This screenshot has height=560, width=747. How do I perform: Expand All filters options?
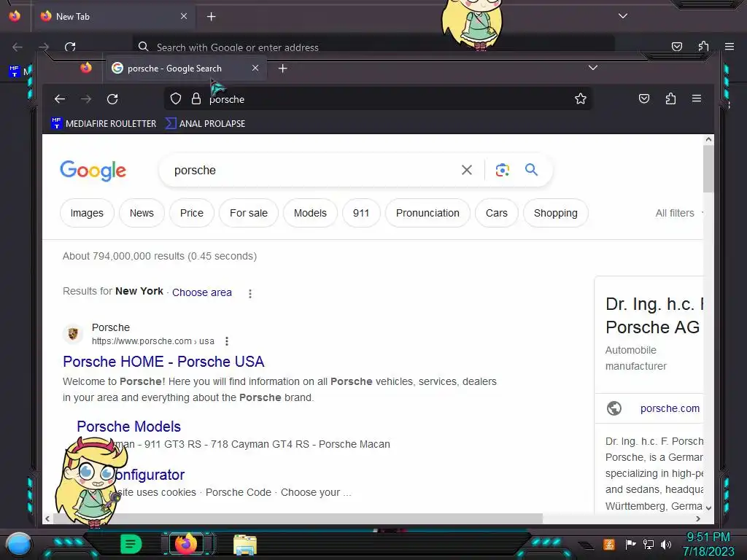click(x=678, y=214)
